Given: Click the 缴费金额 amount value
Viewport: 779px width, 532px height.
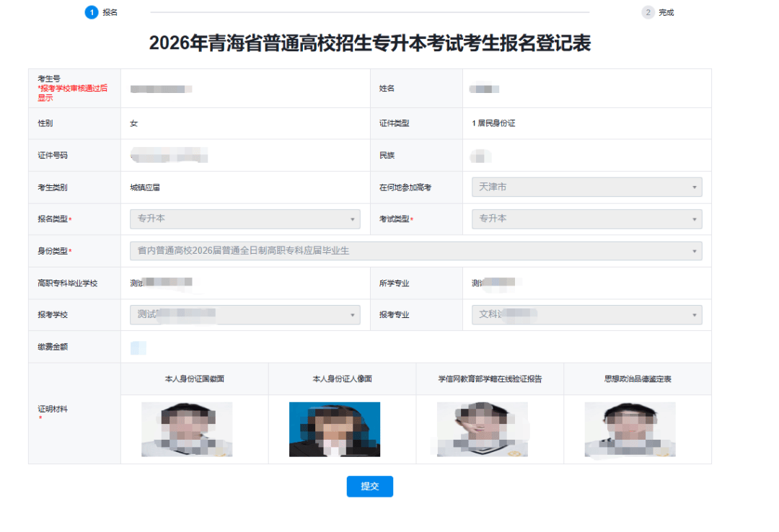Looking at the screenshot, I should [x=138, y=347].
